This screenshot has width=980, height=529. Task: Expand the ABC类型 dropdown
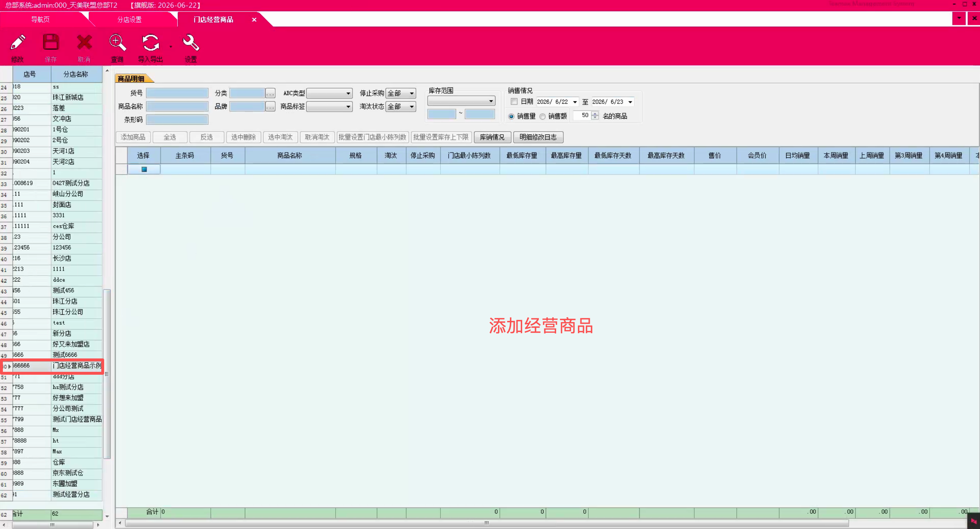click(348, 94)
